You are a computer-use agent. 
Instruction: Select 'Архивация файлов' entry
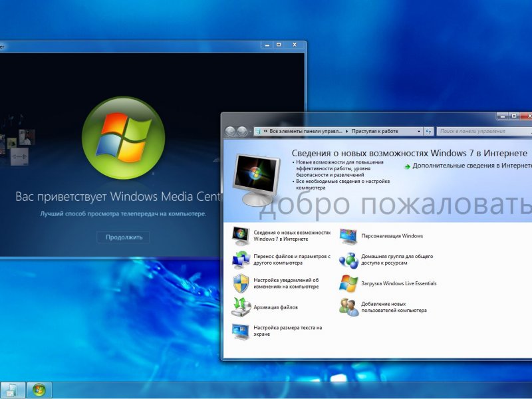(275, 307)
